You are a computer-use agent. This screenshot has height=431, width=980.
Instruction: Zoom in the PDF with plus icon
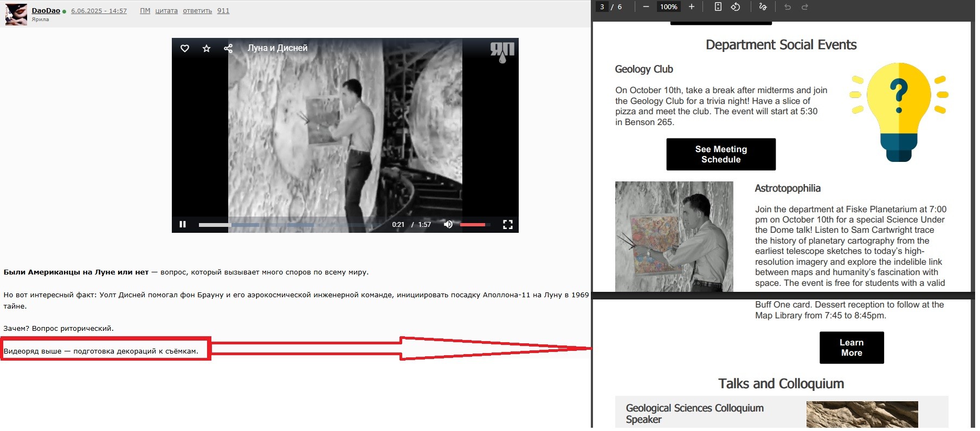(x=691, y=7)
